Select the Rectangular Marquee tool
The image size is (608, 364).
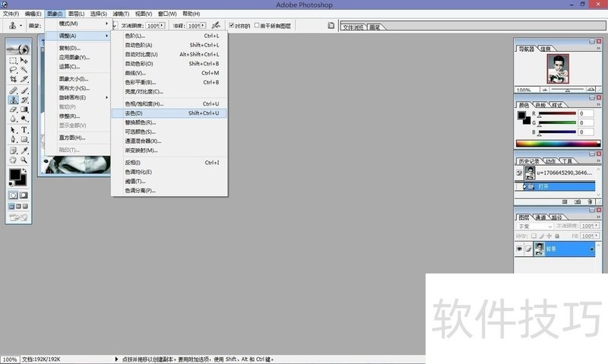click(14, 60)
